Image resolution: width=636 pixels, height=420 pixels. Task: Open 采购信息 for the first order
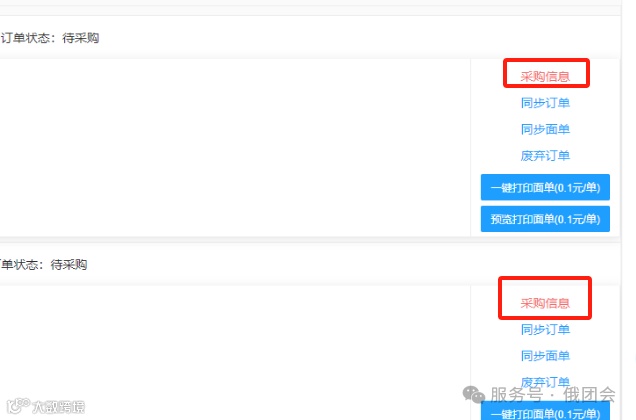pos(545,76)
